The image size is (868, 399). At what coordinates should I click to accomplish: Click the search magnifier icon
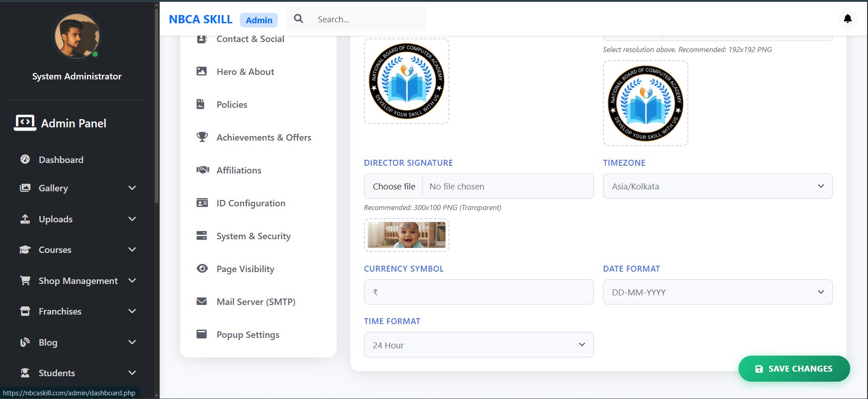click(299, 19)
